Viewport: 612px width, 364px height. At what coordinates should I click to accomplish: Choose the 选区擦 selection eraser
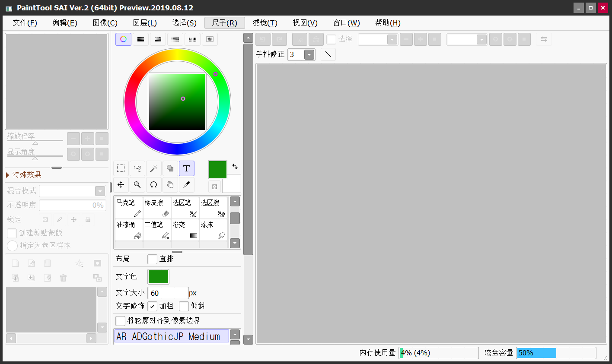pos(213,208)
